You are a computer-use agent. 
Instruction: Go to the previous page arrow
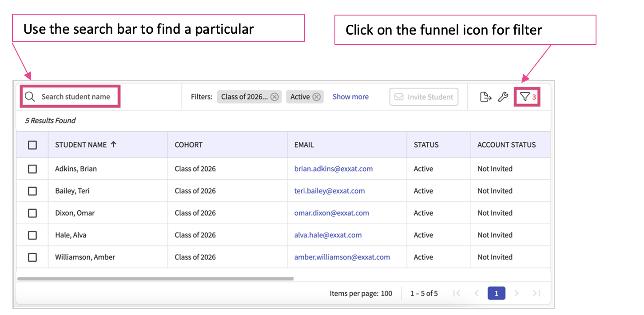pyautogui.click(x=477, y=293)
